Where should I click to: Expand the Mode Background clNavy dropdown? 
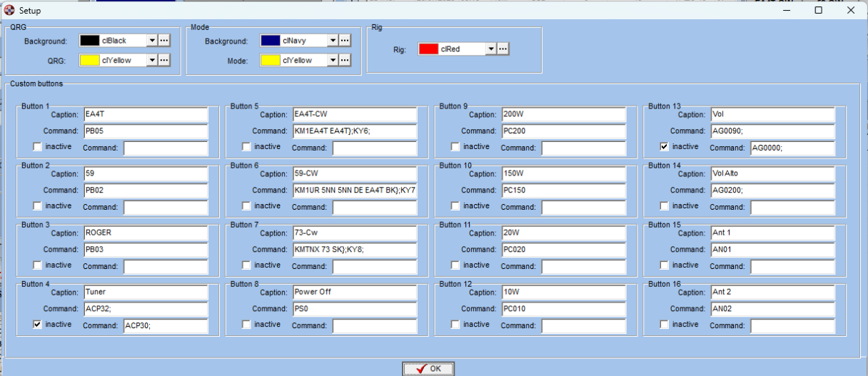pyautogui.click(x=332, y=41)
